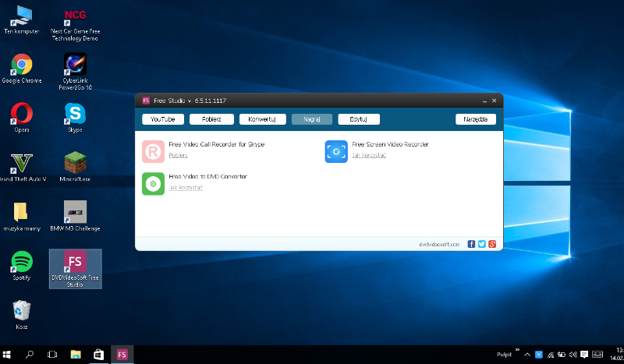
Task: Click the Google Chrome desktop shortcut
Action: 22,65
